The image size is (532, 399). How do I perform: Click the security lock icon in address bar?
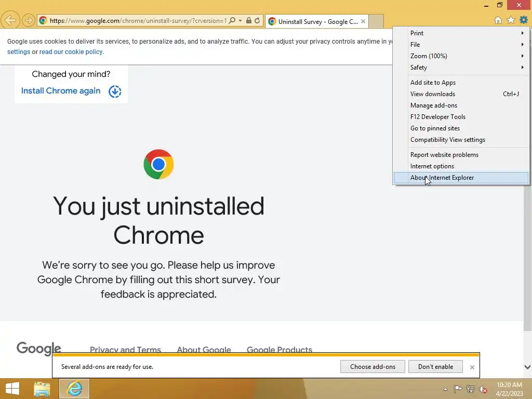tap(249, 20)
